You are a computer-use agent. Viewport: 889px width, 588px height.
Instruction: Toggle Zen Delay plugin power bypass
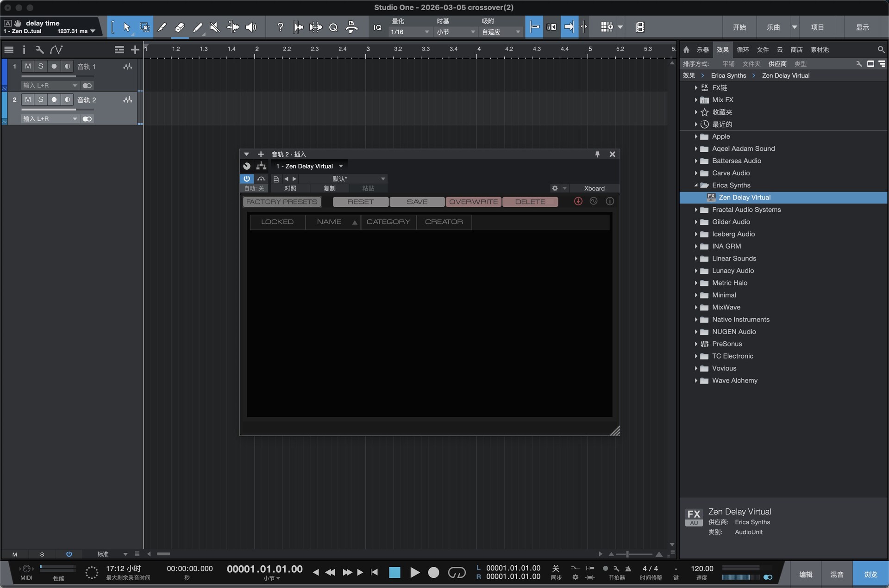click(x=246, y=179)
